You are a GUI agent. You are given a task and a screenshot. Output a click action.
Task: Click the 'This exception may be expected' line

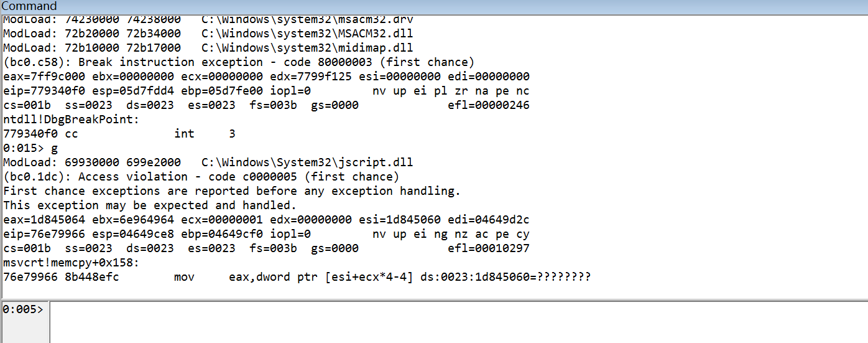tap(150, 205)
